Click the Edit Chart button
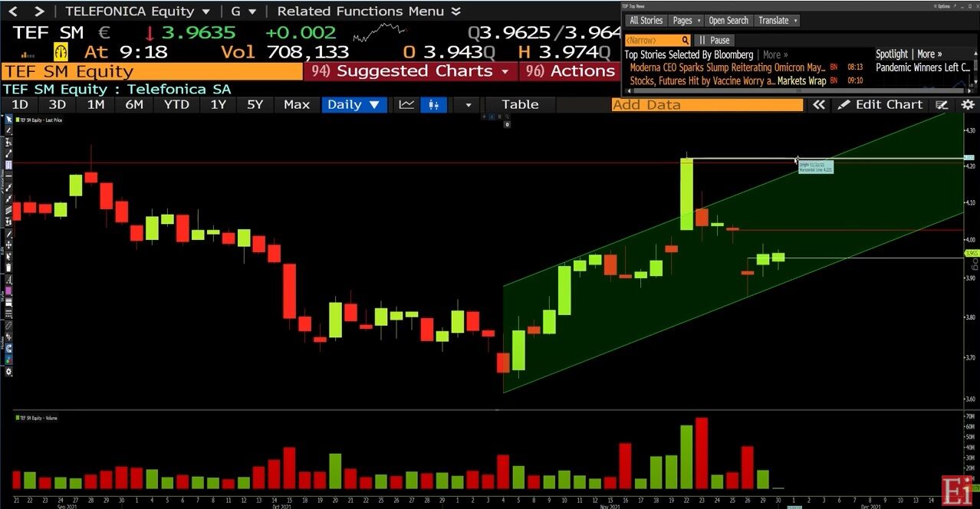The image size is (980, 509). (881, 105)
